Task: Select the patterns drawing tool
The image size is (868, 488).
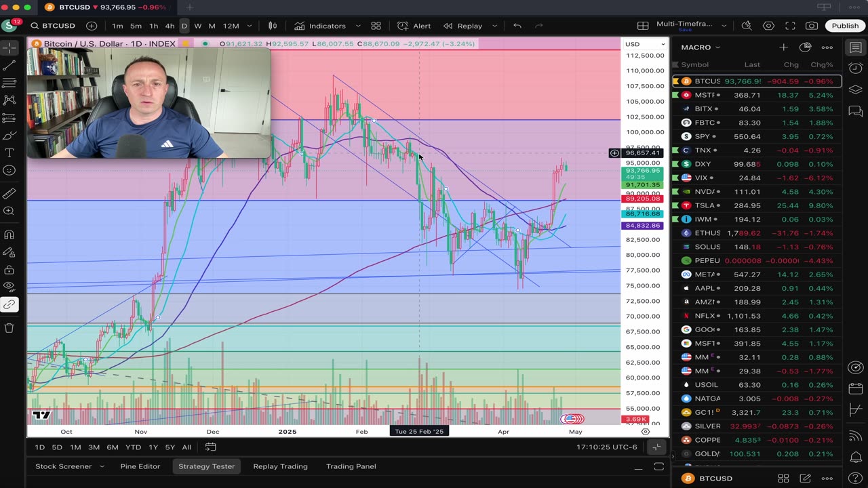Action: [9, 100]
